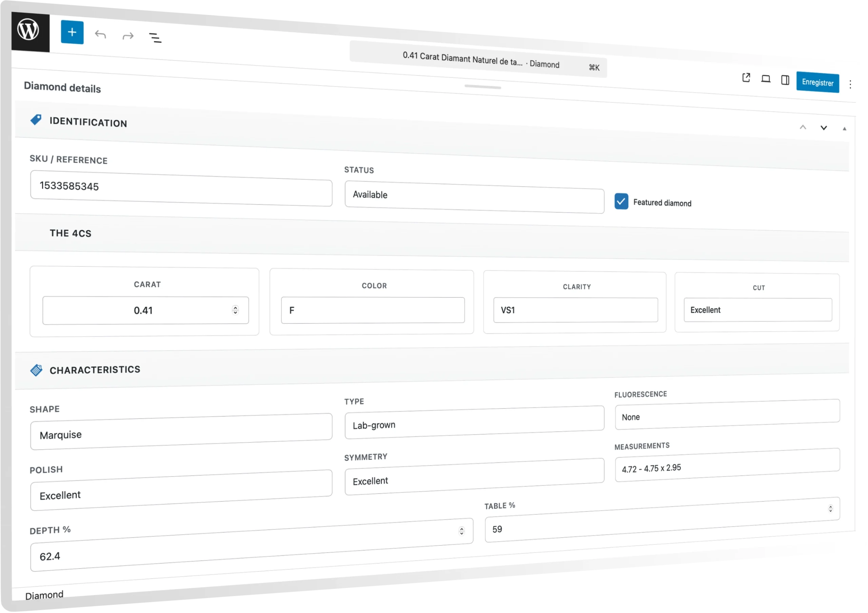The height and width of the screenshot is (613, 868).
Task: Open the block inserter plus button
Action: 72,33
